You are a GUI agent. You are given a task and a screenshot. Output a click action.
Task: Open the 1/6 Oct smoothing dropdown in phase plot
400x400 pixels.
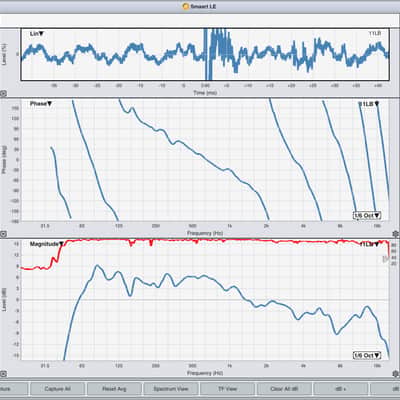(x=367, y=216)
